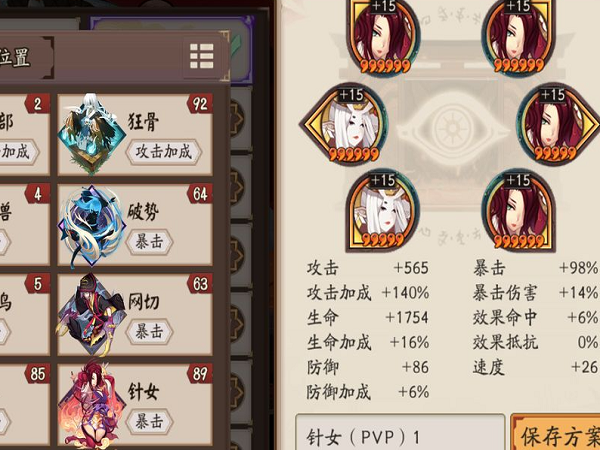Select 暴击 tag under 网切
Viewport: 600px width, 450px height.
click(x=150, y=332)
